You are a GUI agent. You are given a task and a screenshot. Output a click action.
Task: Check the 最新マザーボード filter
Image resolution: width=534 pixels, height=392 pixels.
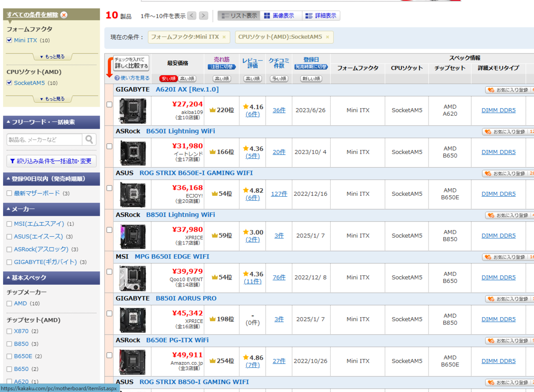tap(9, 194)
